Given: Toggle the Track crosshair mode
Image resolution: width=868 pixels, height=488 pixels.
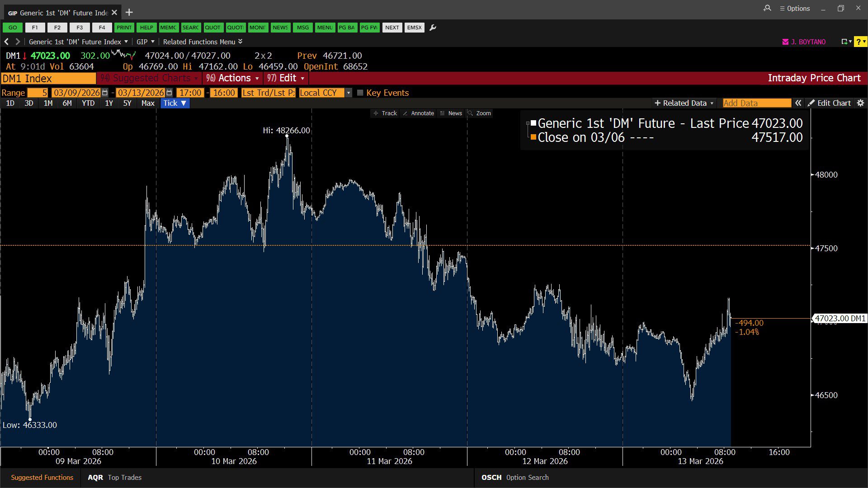Looking at the screenshot, I should (x=385, y=113).
